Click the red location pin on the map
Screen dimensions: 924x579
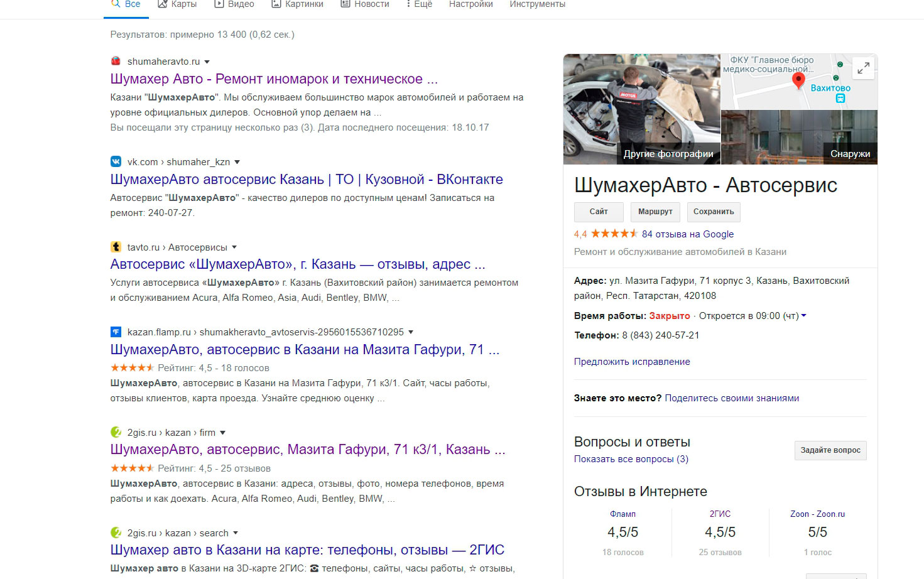click(798, 81)
